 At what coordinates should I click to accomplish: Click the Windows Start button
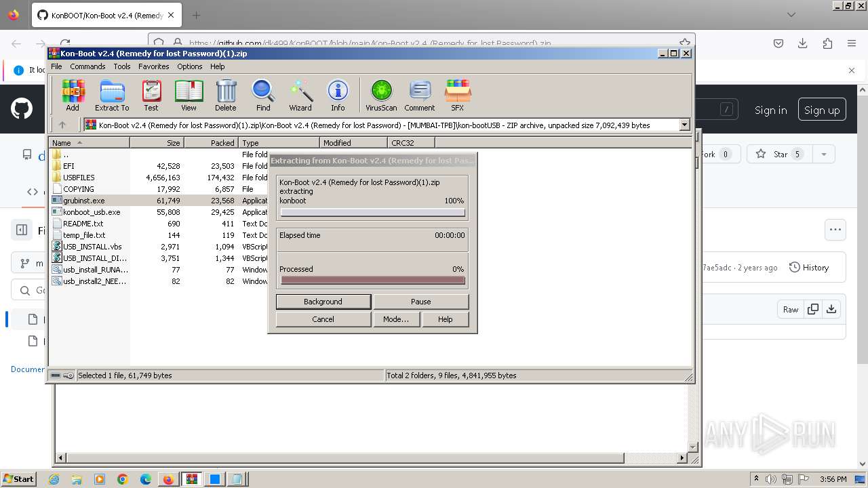18,479
